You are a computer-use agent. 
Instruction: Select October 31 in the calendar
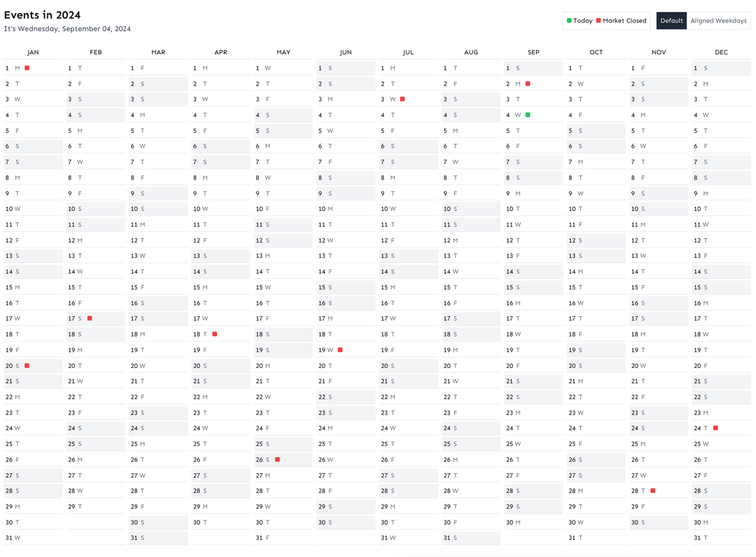click(x=596, y=537)
